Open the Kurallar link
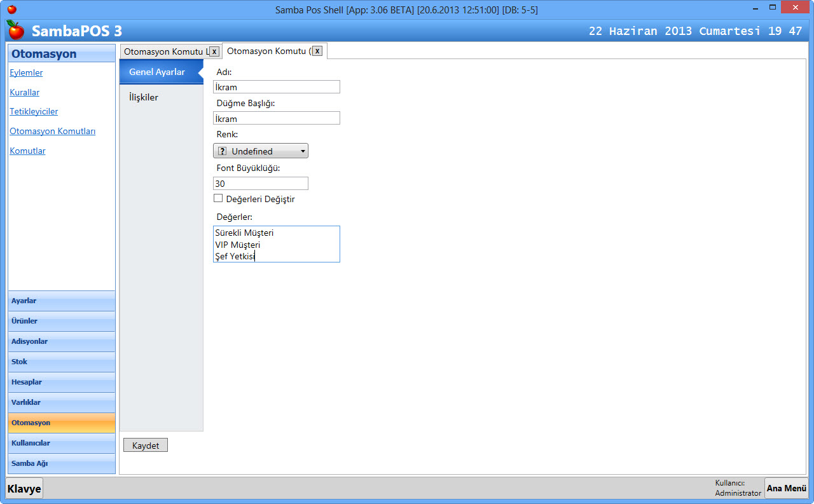This screenshot has height=504, width=814. pyautogui.click(x=25, y=92)
